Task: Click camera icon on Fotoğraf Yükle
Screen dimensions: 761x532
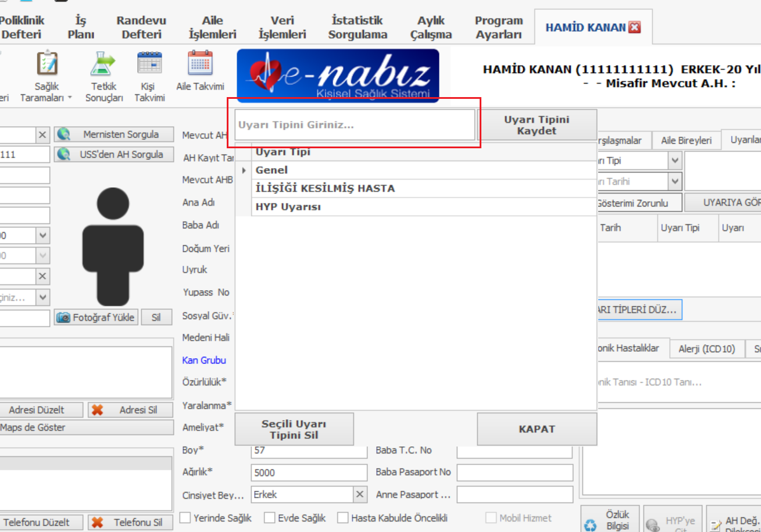Action: click(64, 317)
